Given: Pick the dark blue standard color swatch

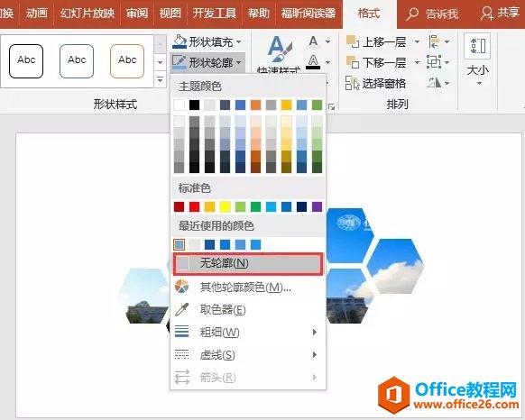Looking at the screenshot, I should click(301, 206).
